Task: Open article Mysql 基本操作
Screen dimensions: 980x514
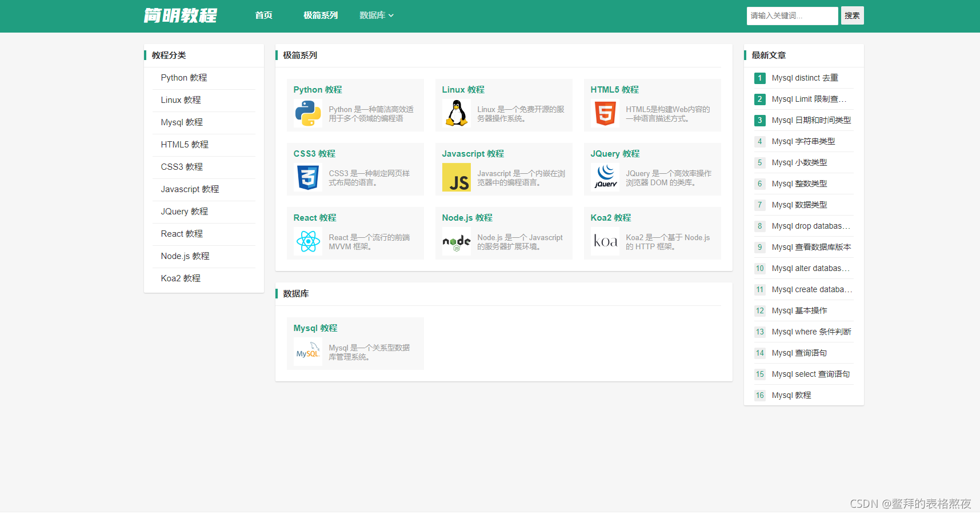Action: (799, 310)
